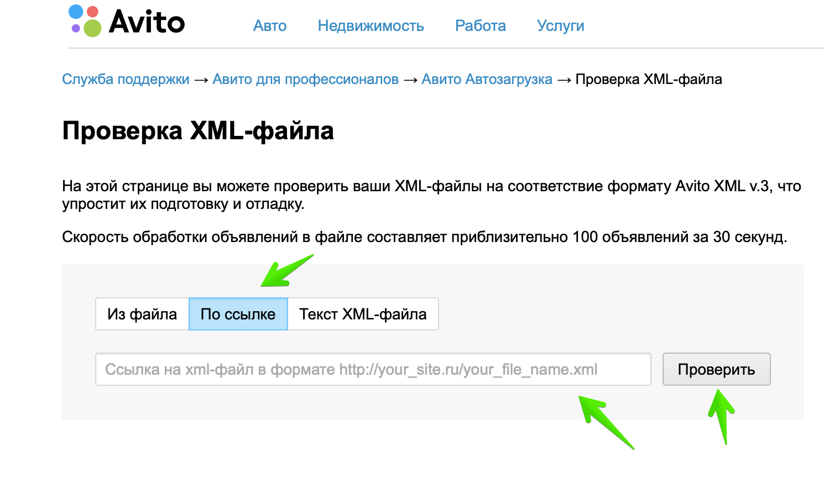
Task: Click the Проверить button
Action: pyautogui.click(x=716, y=369)
